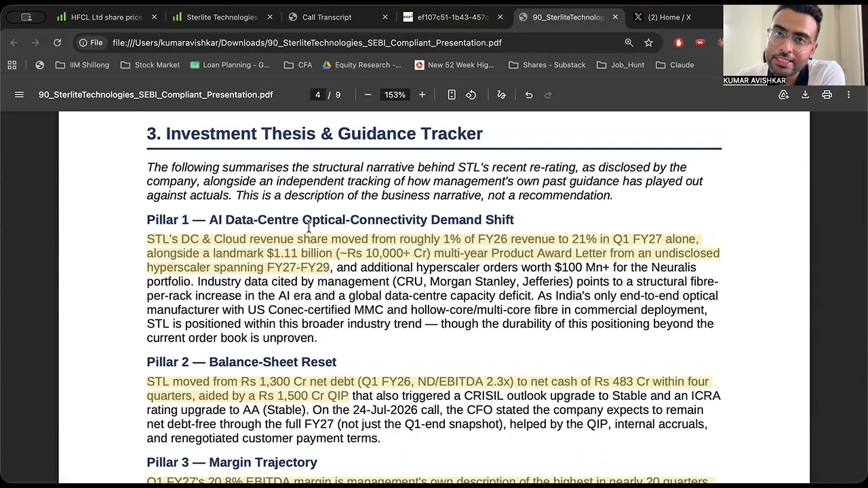Click the save to Drive icon
This screenshot has height=488, width=868.
(x=783, y=95)
